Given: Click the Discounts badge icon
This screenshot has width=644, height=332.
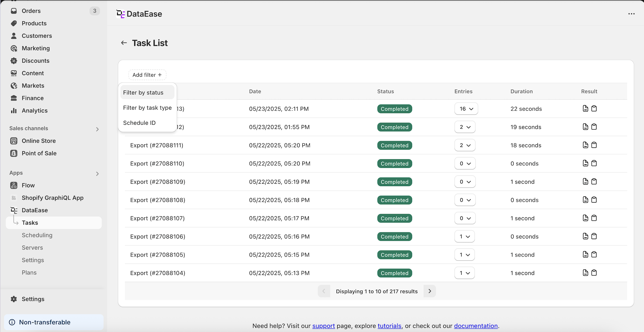Looking at the screenshot, I should click(x=14, y=61).
